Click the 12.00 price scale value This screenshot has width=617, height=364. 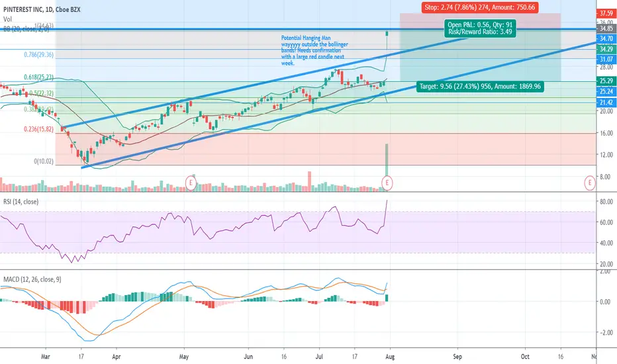click(x=606, y=155)
